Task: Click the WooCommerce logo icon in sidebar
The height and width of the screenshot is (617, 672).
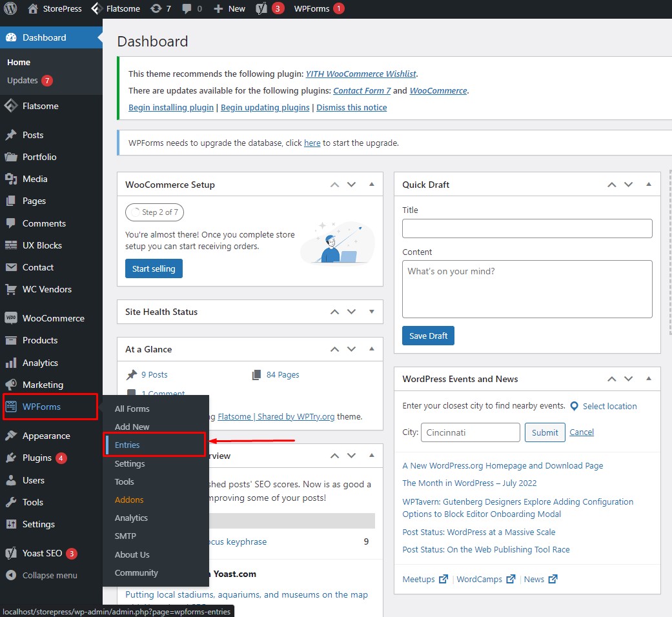Action: 11,318
